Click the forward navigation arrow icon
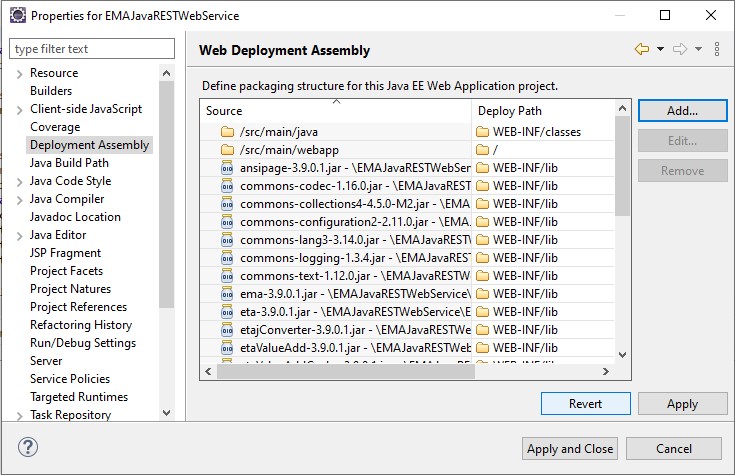This screenshot has width=735, height=475. (x=680, y=49)
